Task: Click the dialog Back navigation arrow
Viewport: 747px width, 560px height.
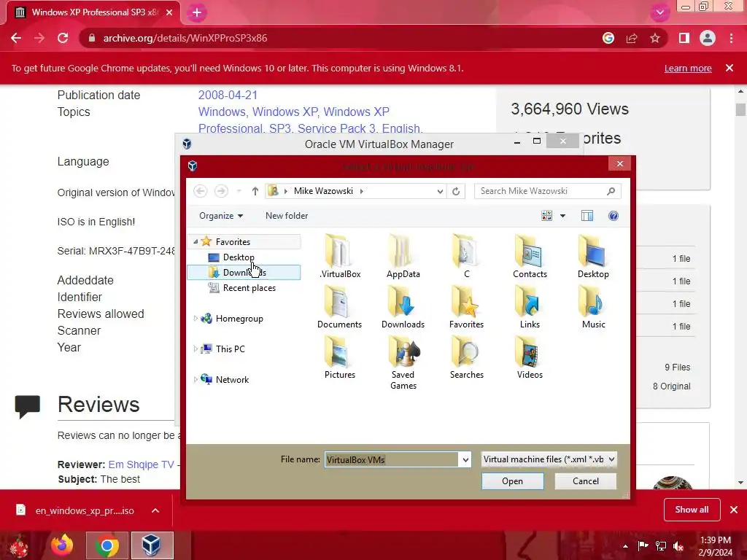Action: (201, 191)
